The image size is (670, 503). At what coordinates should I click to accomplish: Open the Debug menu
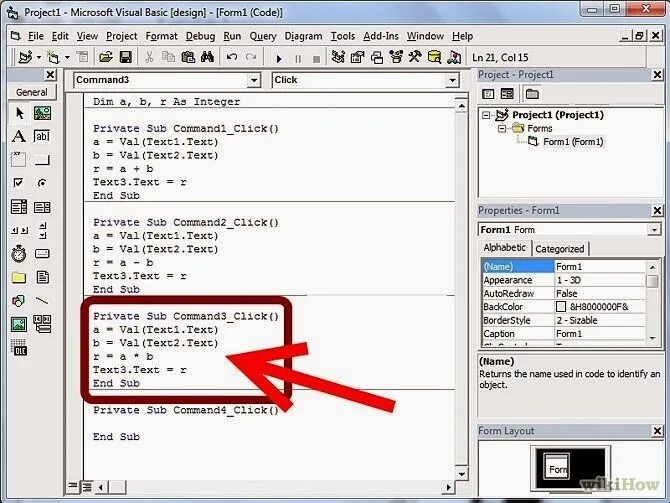(200, 36)
